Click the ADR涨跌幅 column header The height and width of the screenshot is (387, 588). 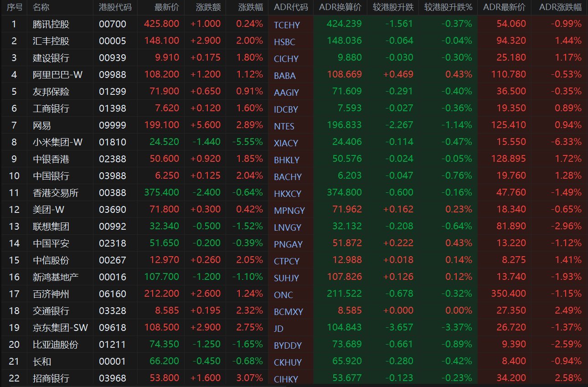pos(560,7)
